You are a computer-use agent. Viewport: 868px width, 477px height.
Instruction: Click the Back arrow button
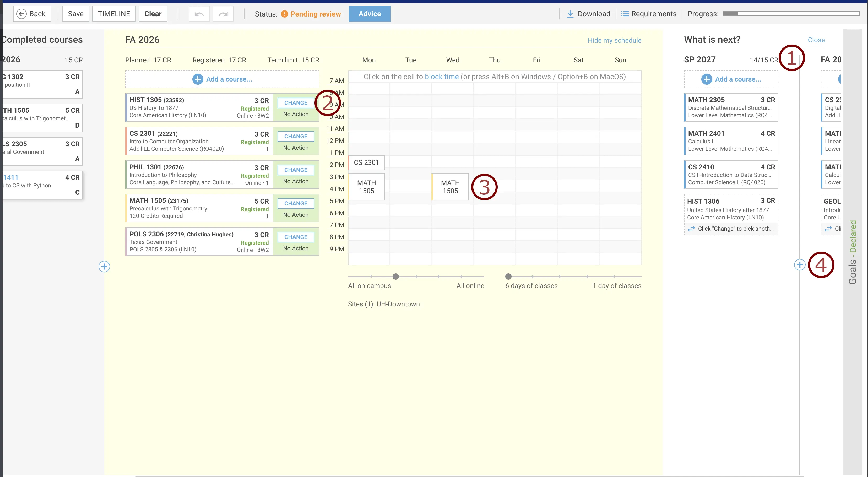[32, 14]
